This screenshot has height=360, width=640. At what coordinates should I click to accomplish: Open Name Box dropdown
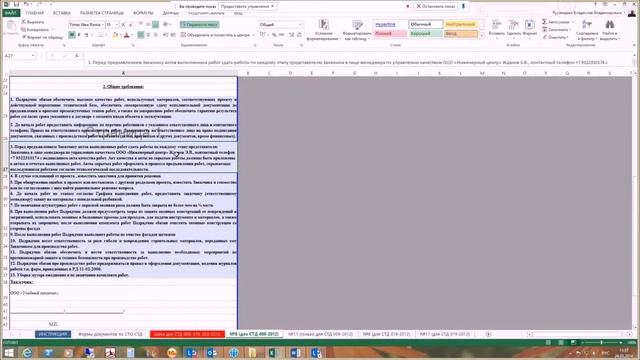point(33,56)
